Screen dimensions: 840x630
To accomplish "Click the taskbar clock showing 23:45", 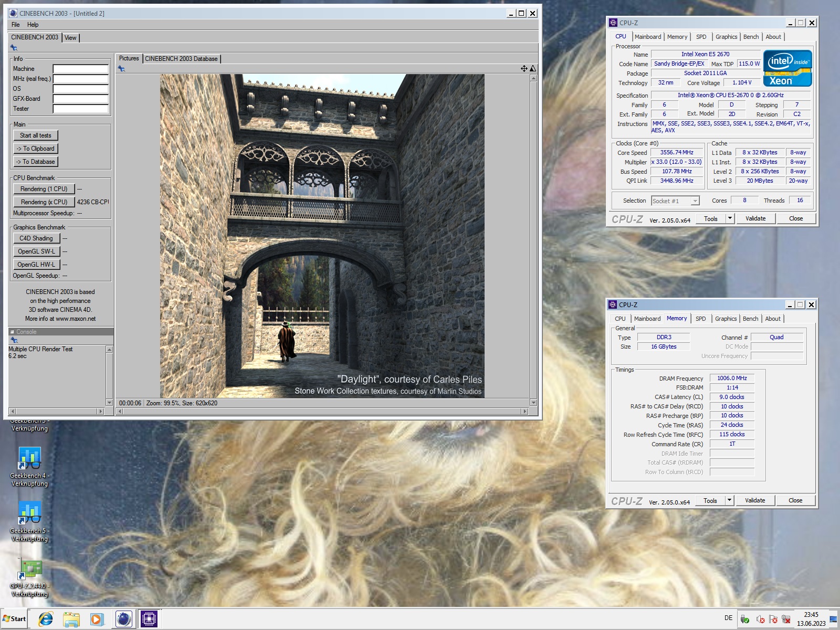I will 811,619.
